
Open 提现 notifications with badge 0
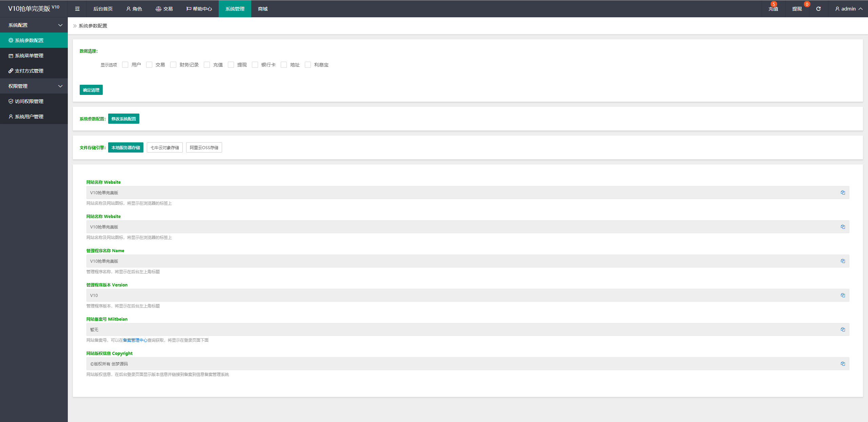coord(797,9)
